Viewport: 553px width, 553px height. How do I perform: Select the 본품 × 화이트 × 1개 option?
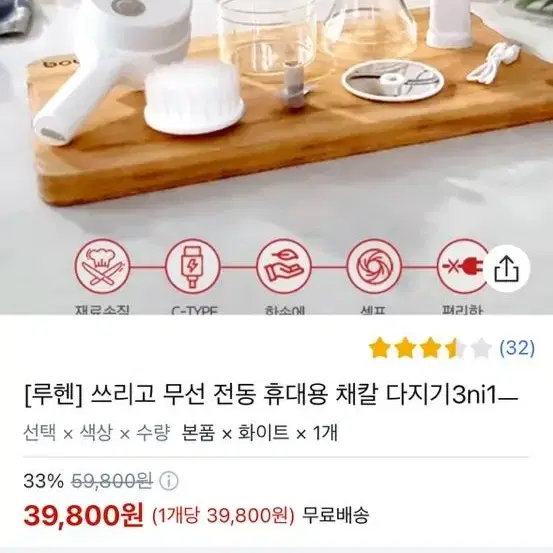tap(259, 432)
